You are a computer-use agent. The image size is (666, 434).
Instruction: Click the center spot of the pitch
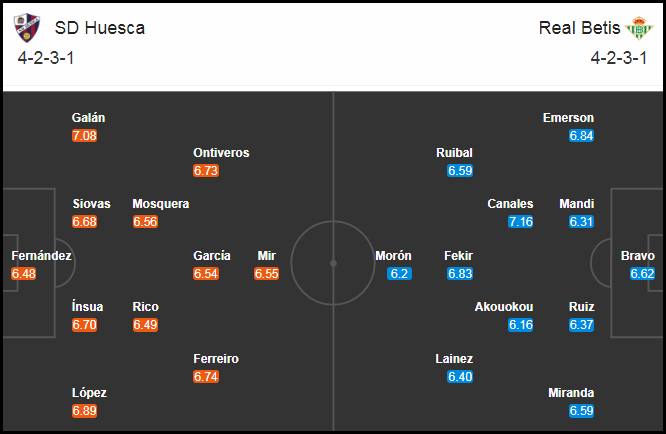333,264
